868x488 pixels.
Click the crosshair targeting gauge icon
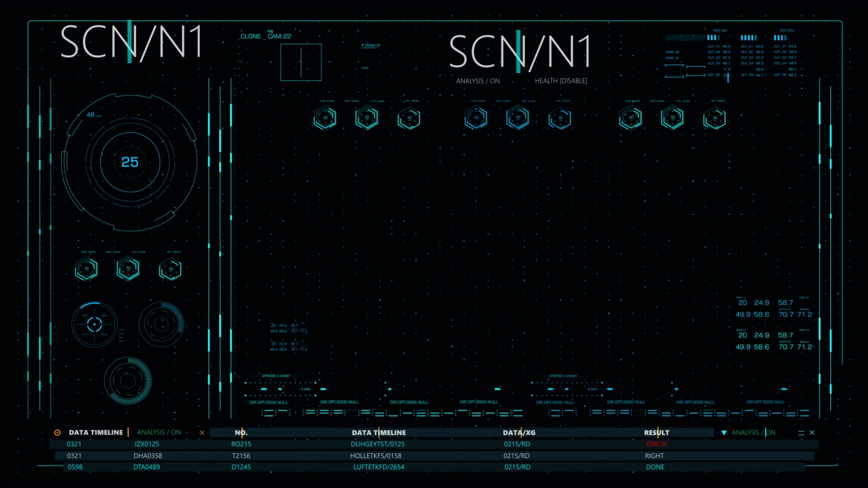(94, 324)
